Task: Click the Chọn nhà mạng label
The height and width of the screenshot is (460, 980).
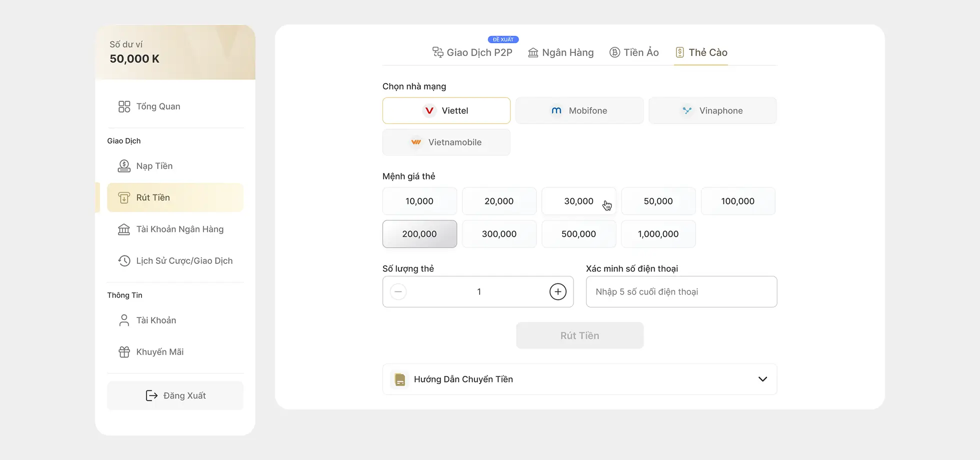Action: click(414, 86)
